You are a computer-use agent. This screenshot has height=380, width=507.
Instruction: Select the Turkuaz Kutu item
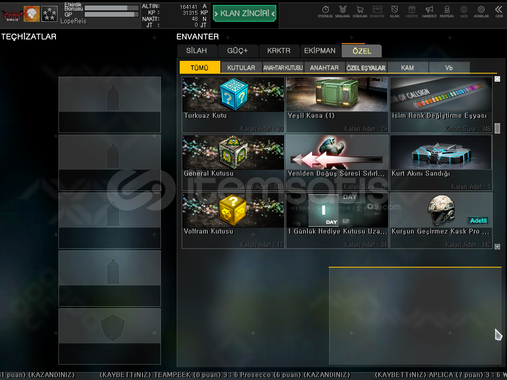(x=233, y=104)
